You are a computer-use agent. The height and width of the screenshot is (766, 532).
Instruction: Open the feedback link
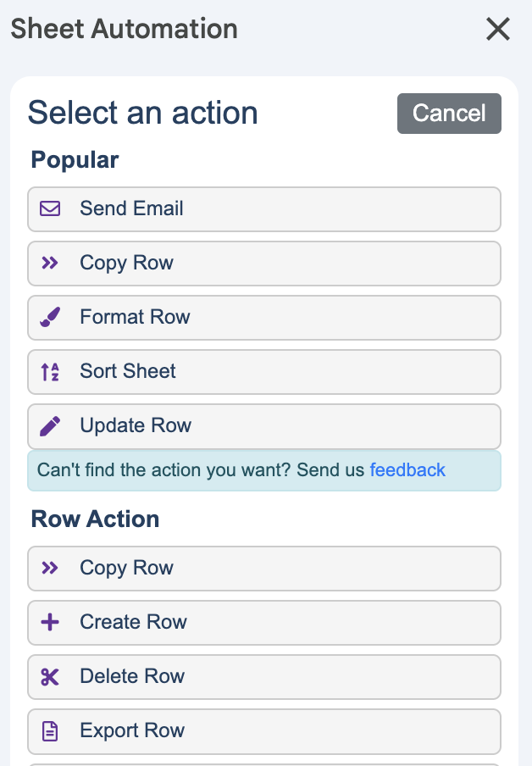[x=407, y=470]
